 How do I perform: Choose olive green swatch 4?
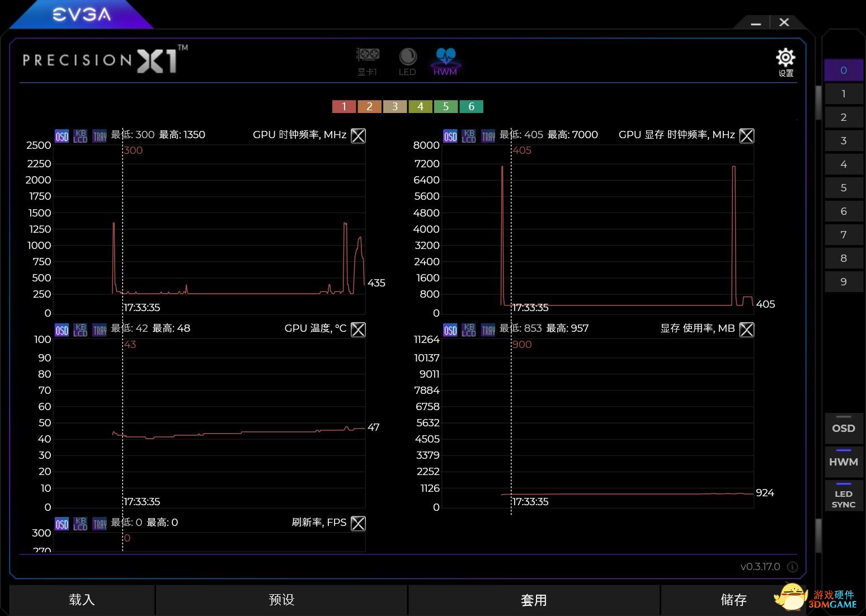420,106
